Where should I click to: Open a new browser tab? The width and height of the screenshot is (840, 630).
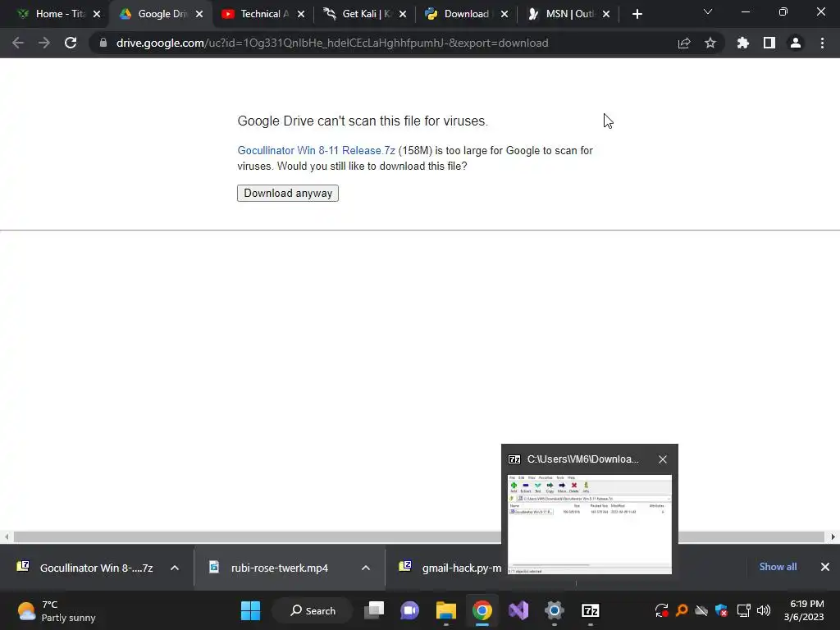(x=637, y=14)
